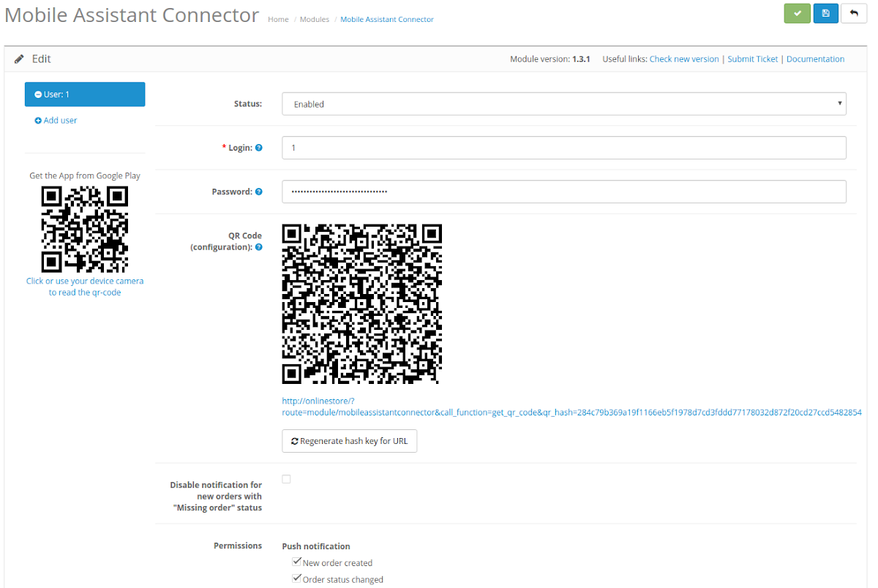Click the minus icon on User: 1
The image size is (878, 588).
[38, 94]
